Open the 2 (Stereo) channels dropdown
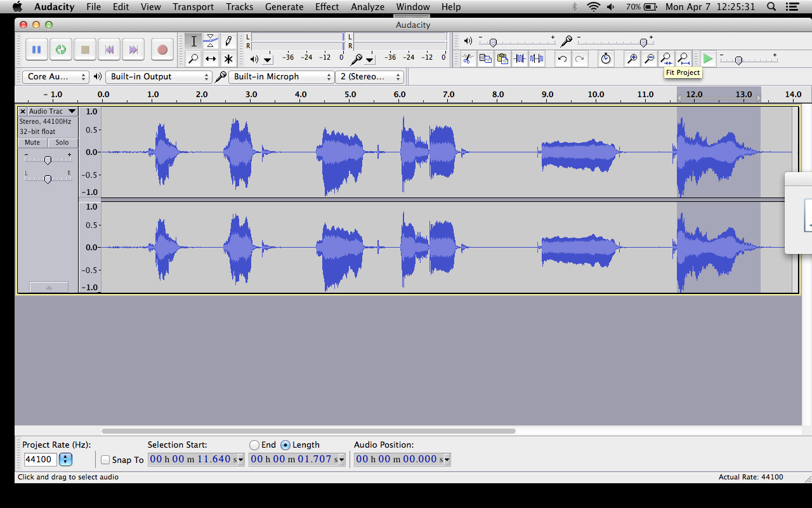This screenshot has width=812, height=508. click(x=370, y=76)
